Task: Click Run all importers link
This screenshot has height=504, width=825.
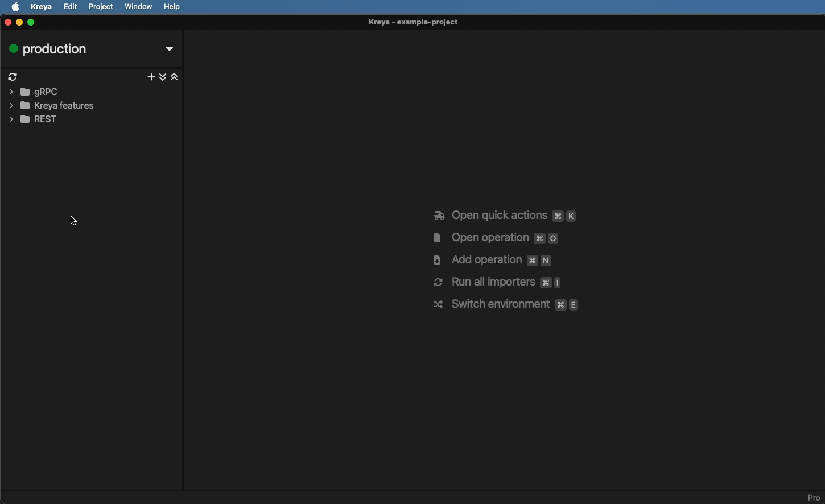Action: pos(493,282)
